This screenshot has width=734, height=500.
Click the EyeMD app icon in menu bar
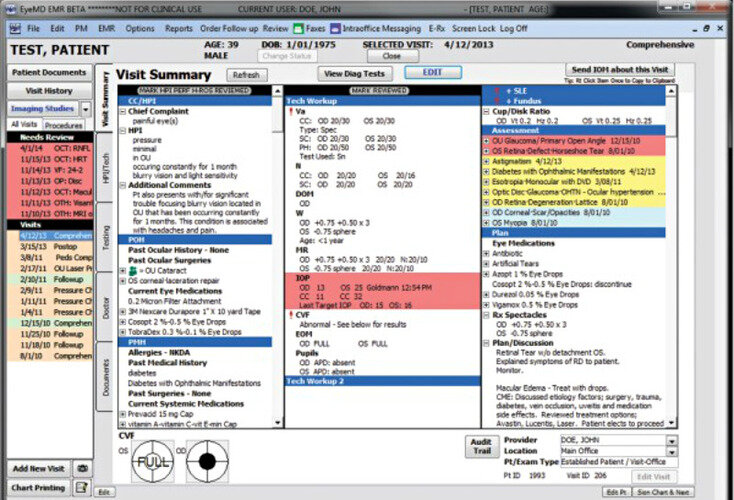[x=14, y=29]
